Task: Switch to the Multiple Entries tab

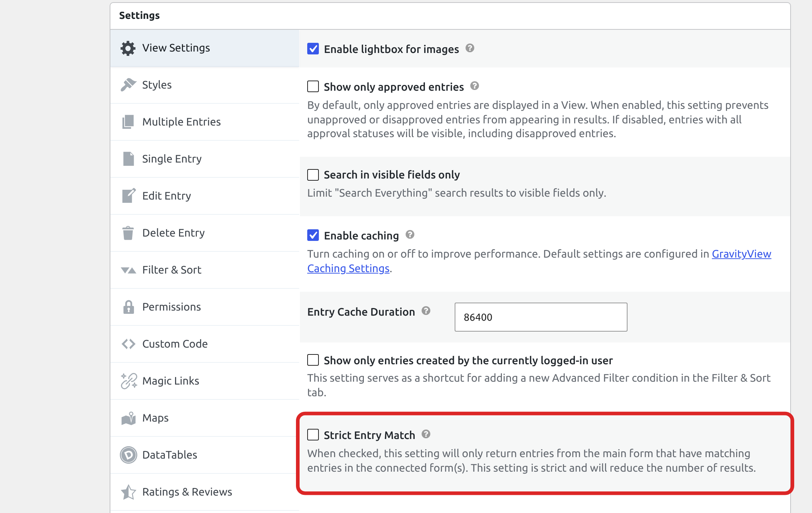Action: [205, 122]
